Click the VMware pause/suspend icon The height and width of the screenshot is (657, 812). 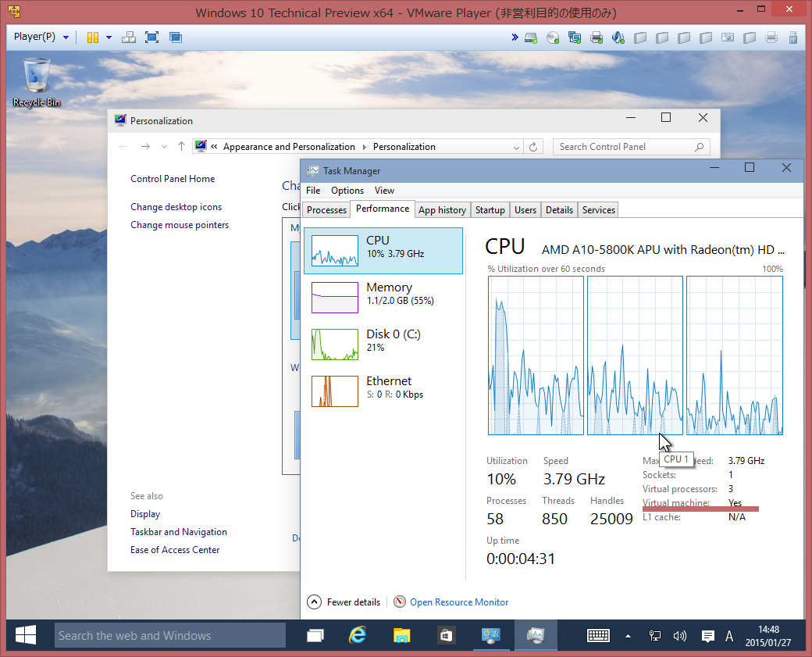click(x=93, y=37)
